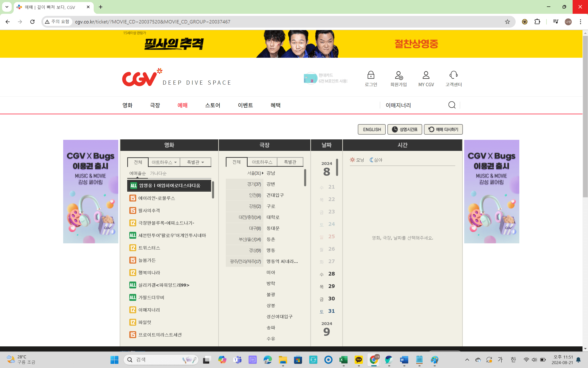Open the 고객센터 headset icon
Viewport: 588px width, 368px height.
tap(453, 75)
